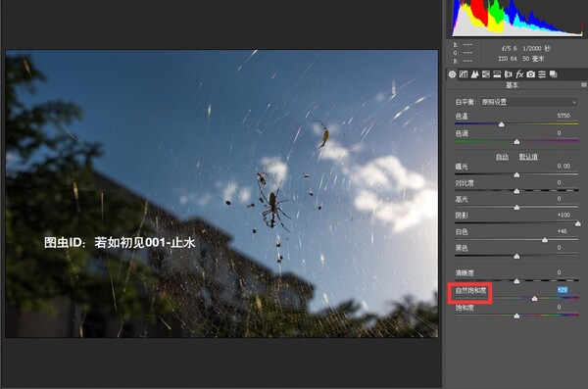588x389 pixels.
Task: Click the 自然饱和度 vibrance slider handle
Action: click(x=535, y=299)
